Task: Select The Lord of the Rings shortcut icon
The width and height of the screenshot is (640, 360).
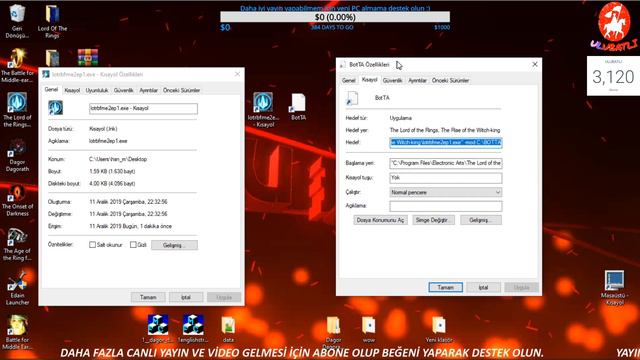Action: point(17,109)
